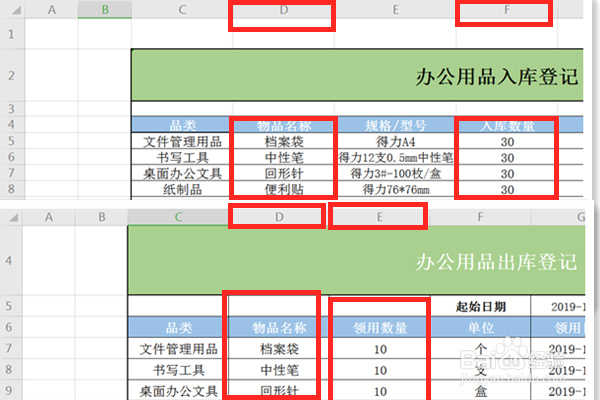The image size is (600, 400).
Task: Select 文件管理用品 cell in 入库登记 sheet
Action: pyautogui.click(x=182, y=141)
